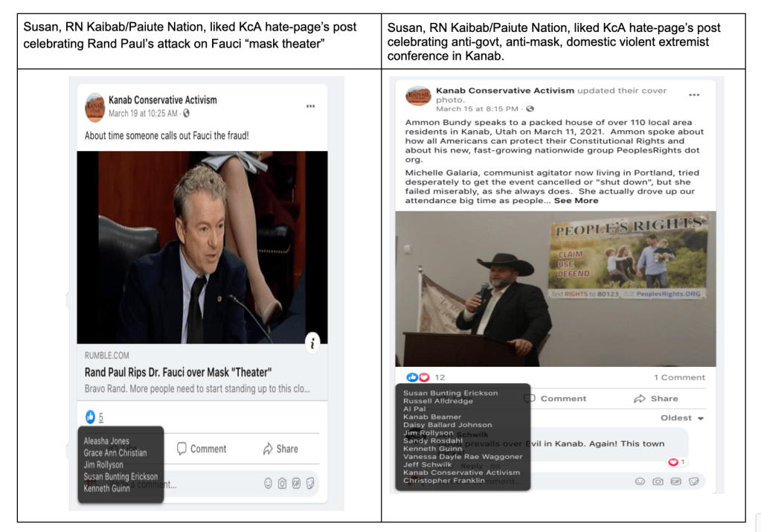Open Rand Paul Rips Dr. Fauci article link
This screenshot has height=532, width=761.
[178, 372]
